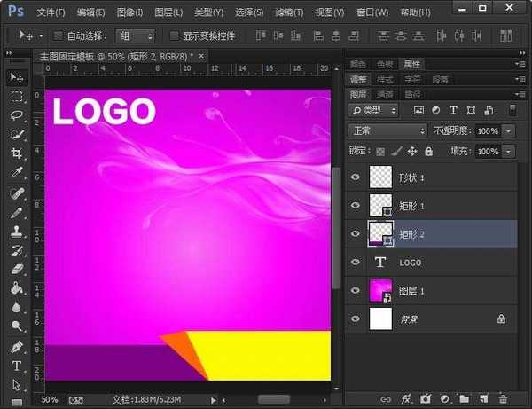The height and width of the screenshot is (409, 532).
Task: Choose the Pen tool
Action: click(16, 346)
